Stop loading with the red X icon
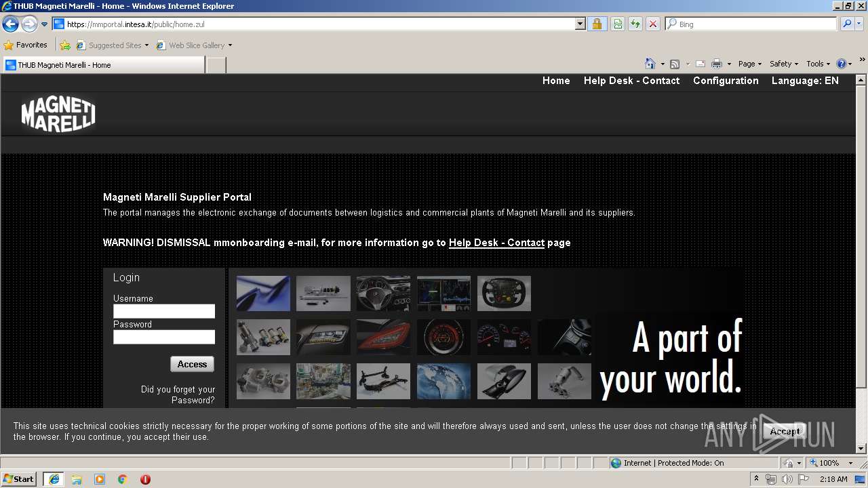The height and width of the screenshot is (488, 868). click(652, 24)
